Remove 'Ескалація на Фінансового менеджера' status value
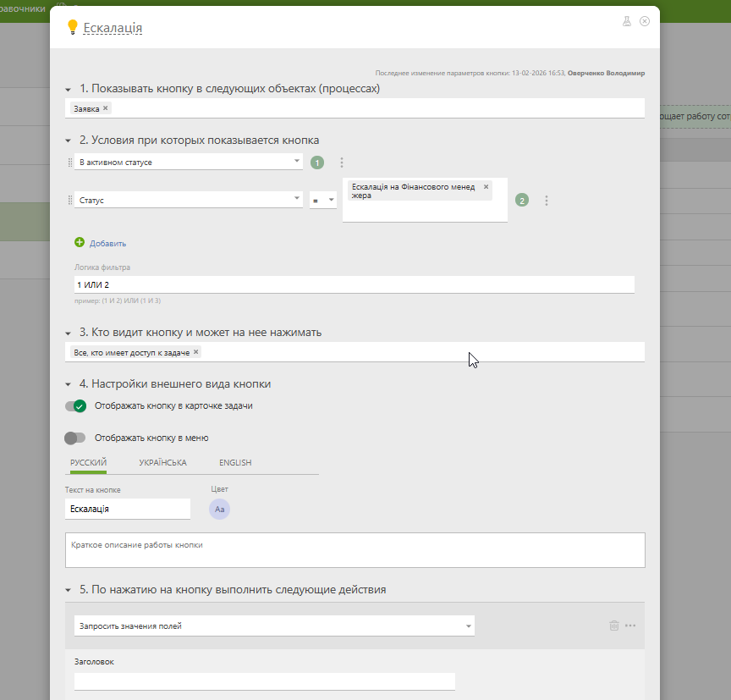Screen dimensions: 731x700 486,186
